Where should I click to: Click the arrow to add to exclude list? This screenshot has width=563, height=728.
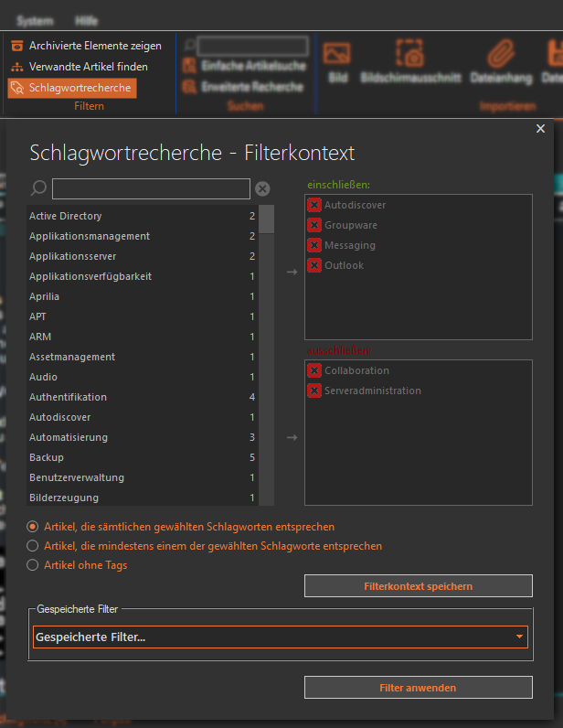[292, 437]
